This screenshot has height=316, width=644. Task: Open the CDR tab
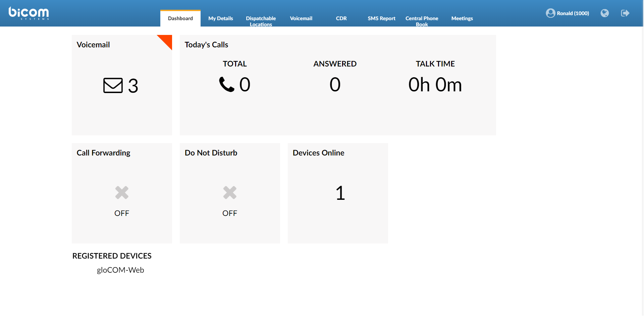point(341,18)
